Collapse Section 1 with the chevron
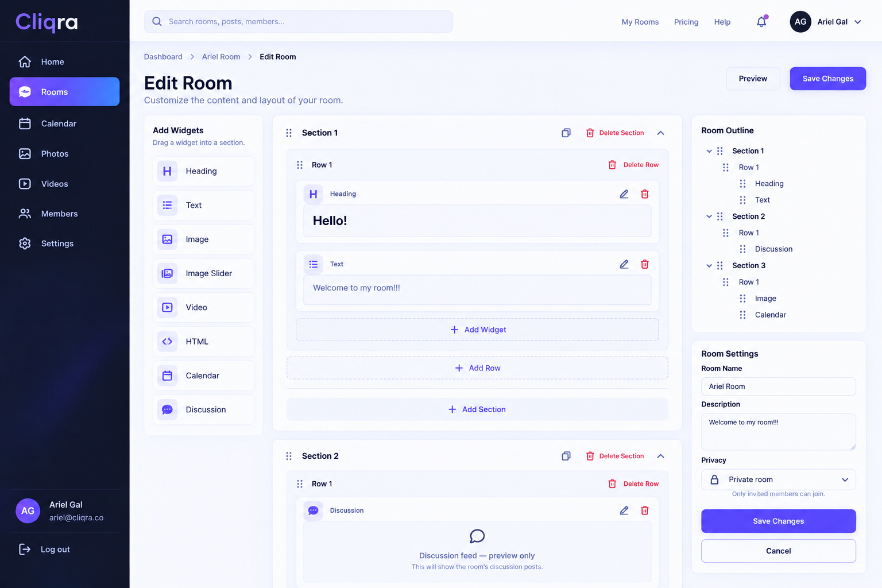 pos(661,133)
